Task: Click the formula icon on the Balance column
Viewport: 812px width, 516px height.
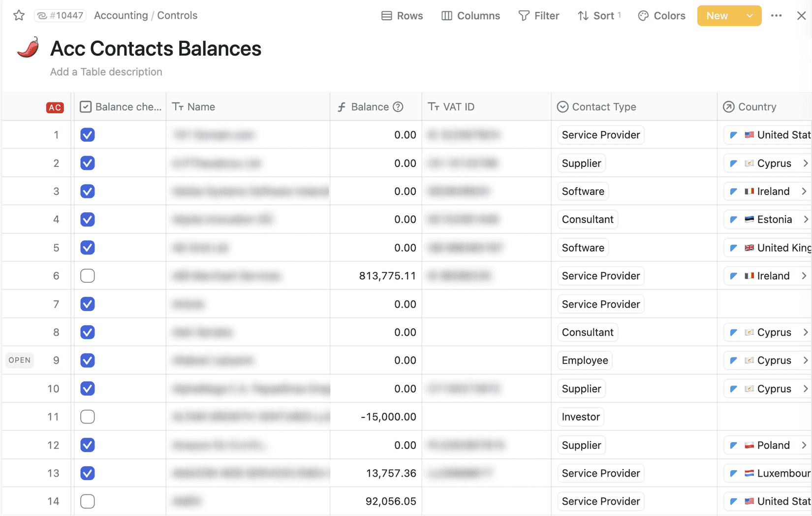Action: click(342, 106)
